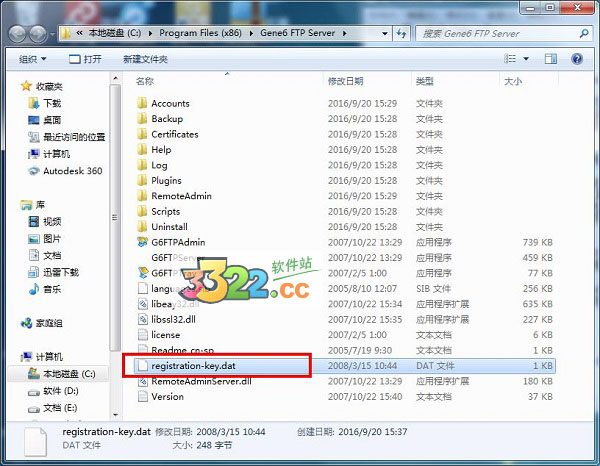Select the license text file icon
Screen dimensions: 600x466
tap(142, 335)
